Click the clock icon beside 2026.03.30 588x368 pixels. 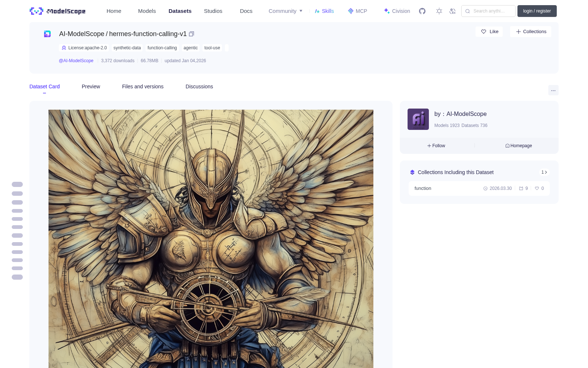click(x=485, y=188)
